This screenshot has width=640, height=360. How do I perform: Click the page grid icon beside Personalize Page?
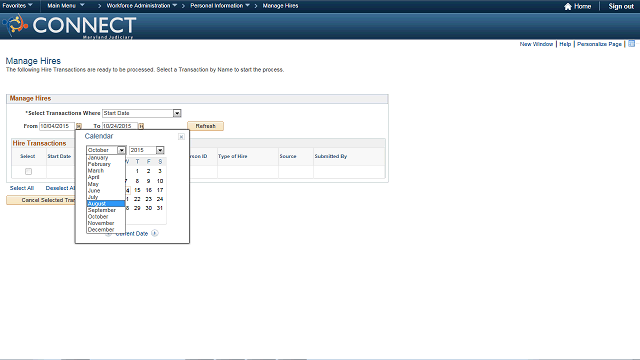tap(631, 44)
